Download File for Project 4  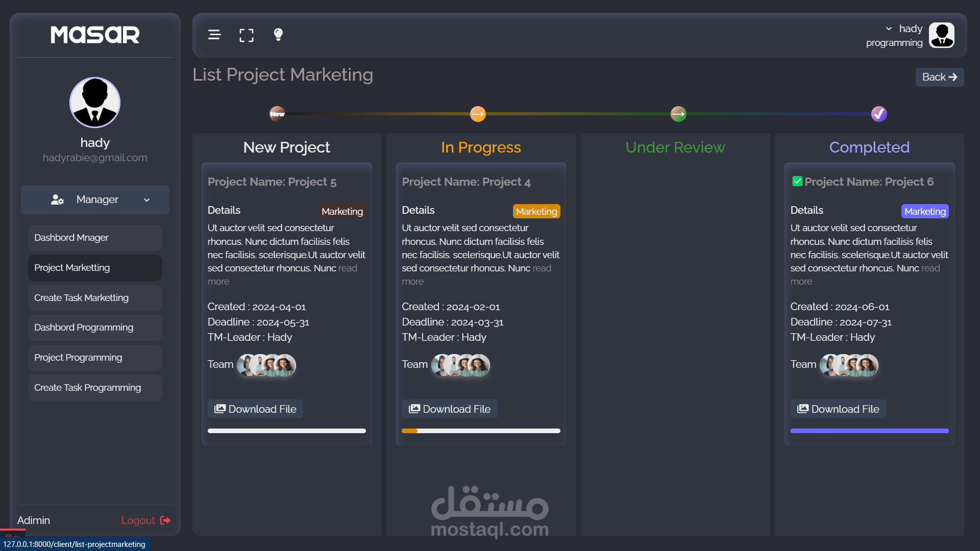tap(450, 409)
